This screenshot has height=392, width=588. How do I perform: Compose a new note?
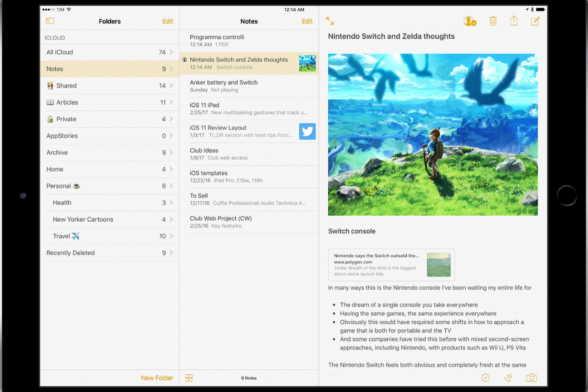[535, 21]
